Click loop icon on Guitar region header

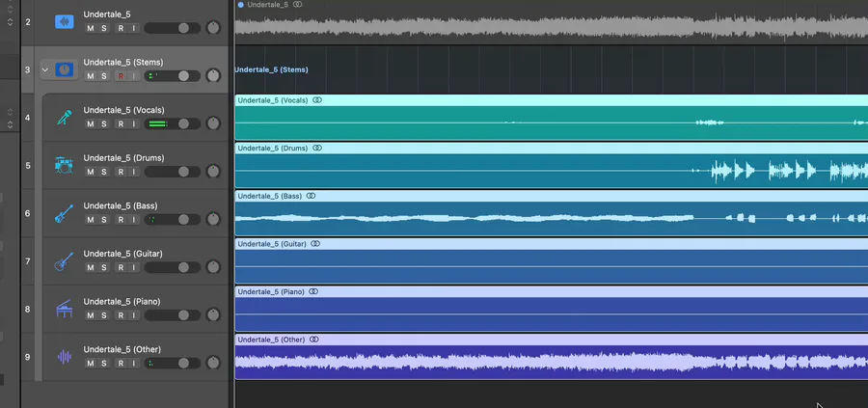[x=315, y=244]
